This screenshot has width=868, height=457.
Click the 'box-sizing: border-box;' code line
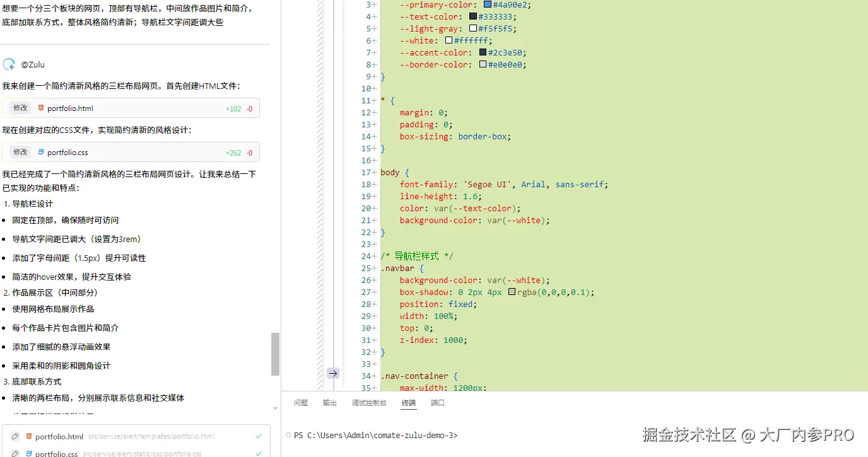point(455,136)
